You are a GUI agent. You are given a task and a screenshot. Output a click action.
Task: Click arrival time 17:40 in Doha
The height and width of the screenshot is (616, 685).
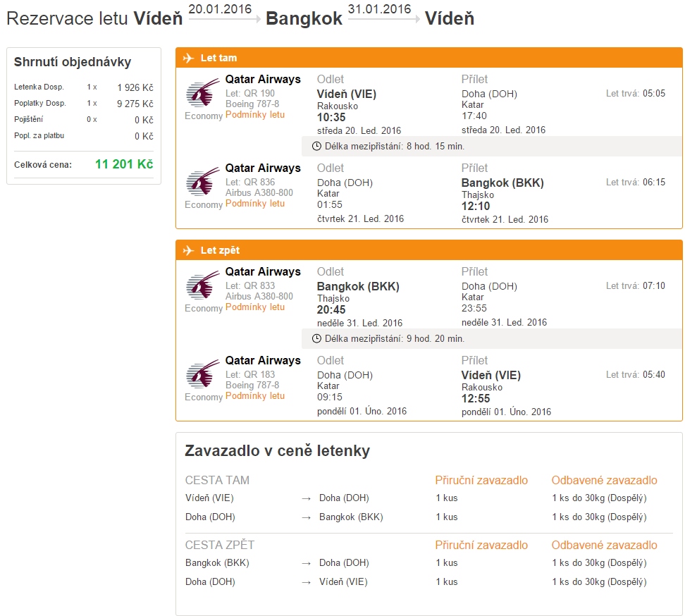pos(474,116)
